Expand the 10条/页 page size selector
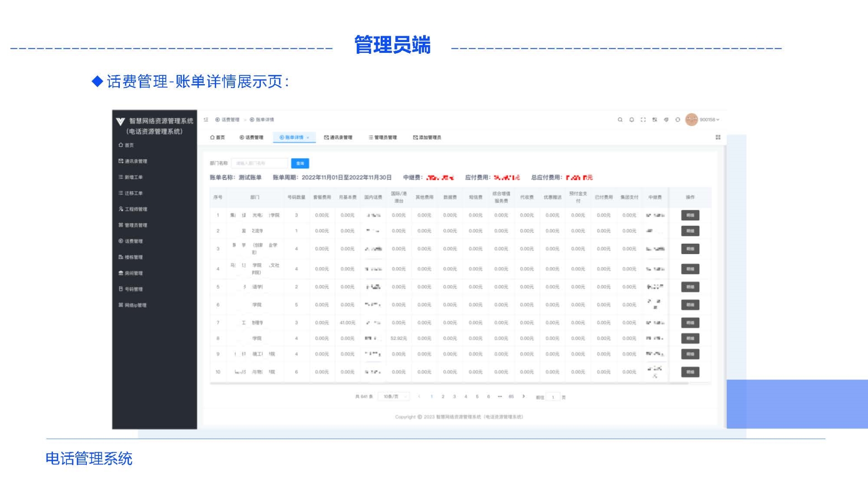 coord(394,397)
